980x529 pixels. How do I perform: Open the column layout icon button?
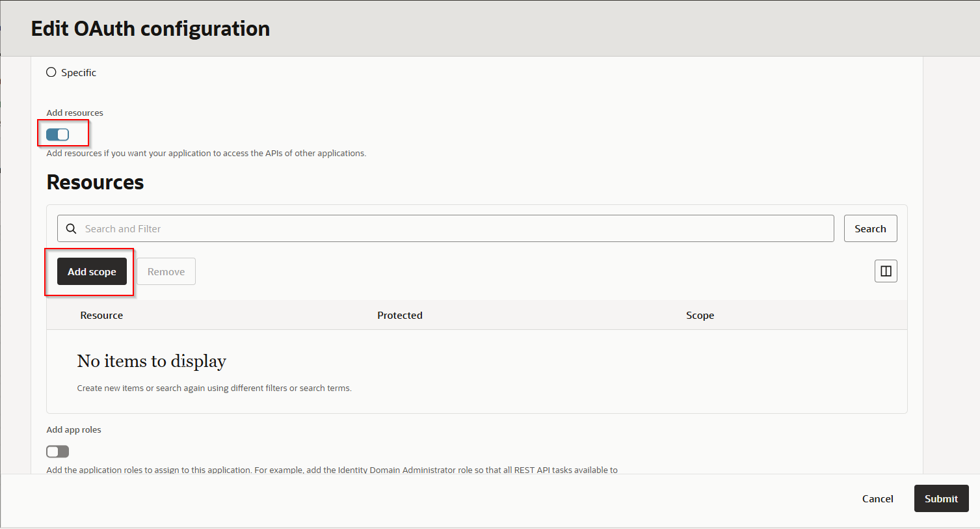click(x=886, y=271)
